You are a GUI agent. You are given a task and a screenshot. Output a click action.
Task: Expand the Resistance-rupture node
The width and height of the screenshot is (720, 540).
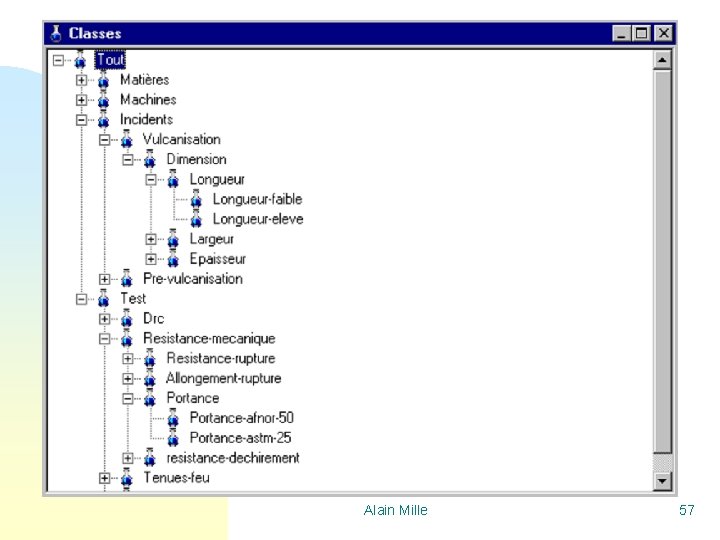(128, 359)
